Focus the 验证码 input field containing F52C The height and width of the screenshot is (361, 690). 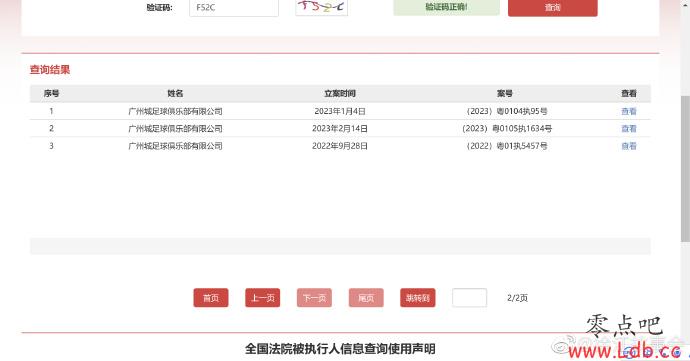(x=234, y=8)
